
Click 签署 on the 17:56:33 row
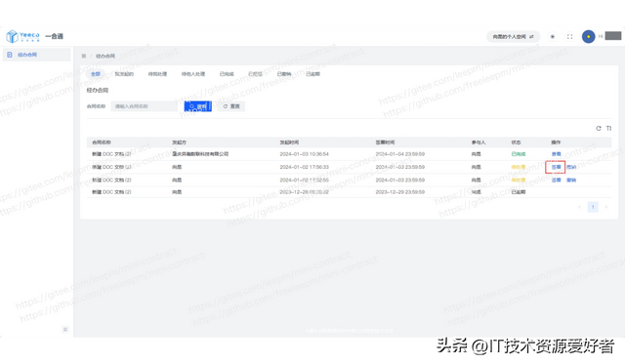point(556,167)
